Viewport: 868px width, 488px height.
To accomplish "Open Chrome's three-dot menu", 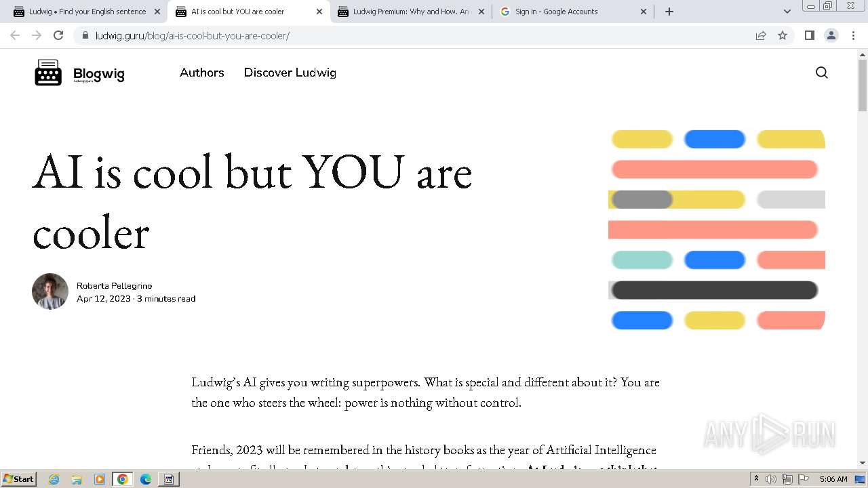I will pos(853,35).
